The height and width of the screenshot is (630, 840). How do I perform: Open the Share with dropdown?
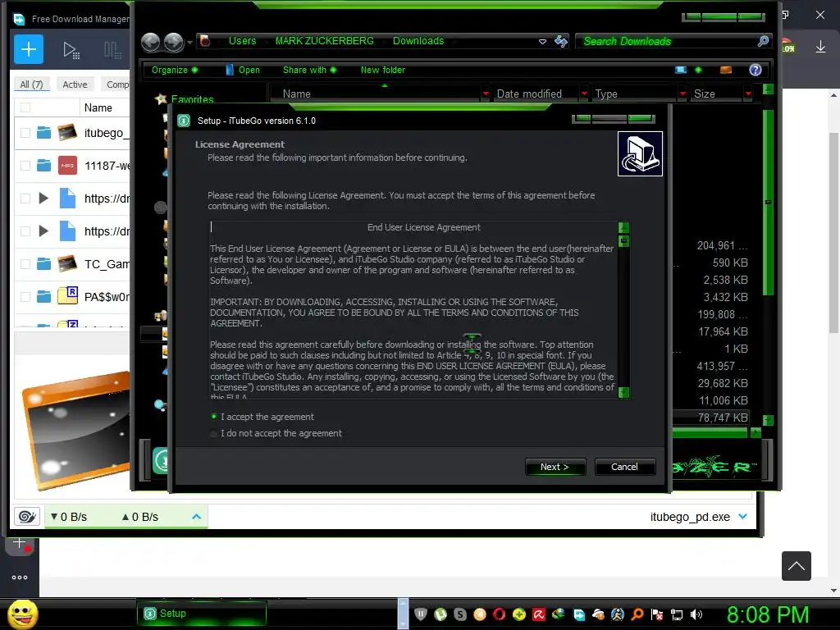tap(309, 70)
